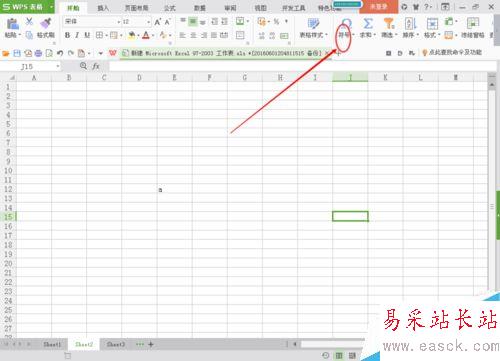Image resolution: width=500 pixels, height=361 pixels.
Task: Select the Sheet1 tab
Action: [x=52, y=344]
